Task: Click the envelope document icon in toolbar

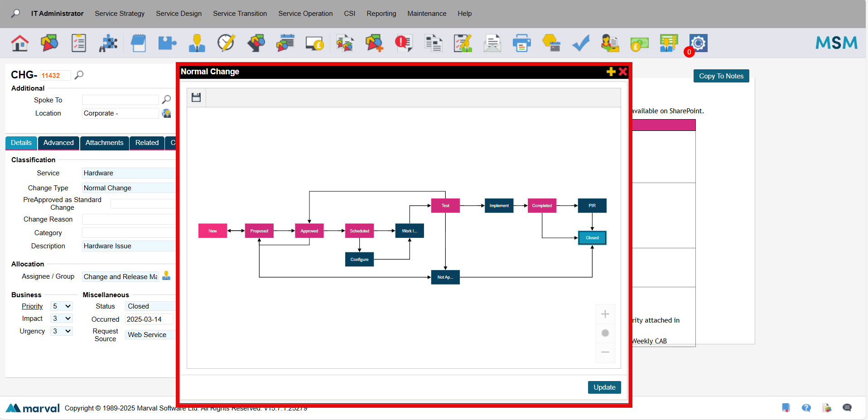Action: click(492, 43)
